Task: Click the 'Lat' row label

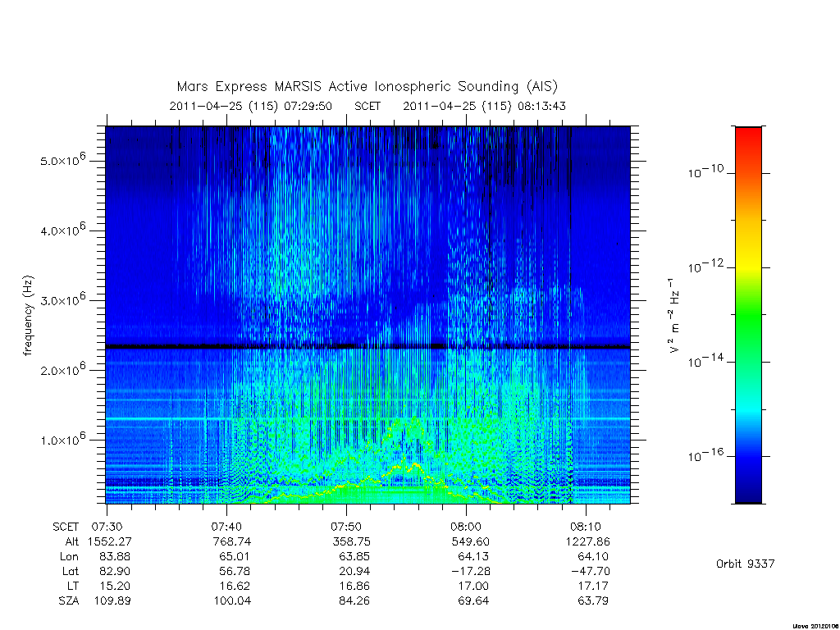Action: click(71, 571)
